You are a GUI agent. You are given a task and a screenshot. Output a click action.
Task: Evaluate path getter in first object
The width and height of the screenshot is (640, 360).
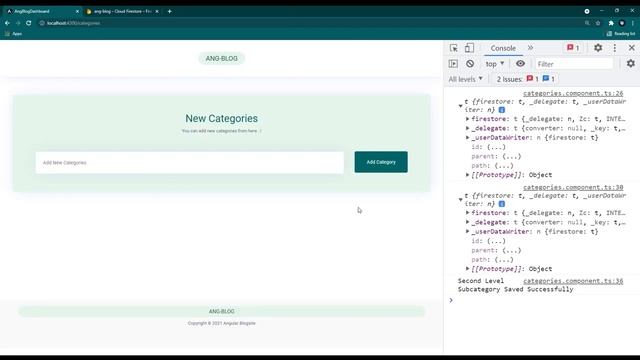pos(504,166)
